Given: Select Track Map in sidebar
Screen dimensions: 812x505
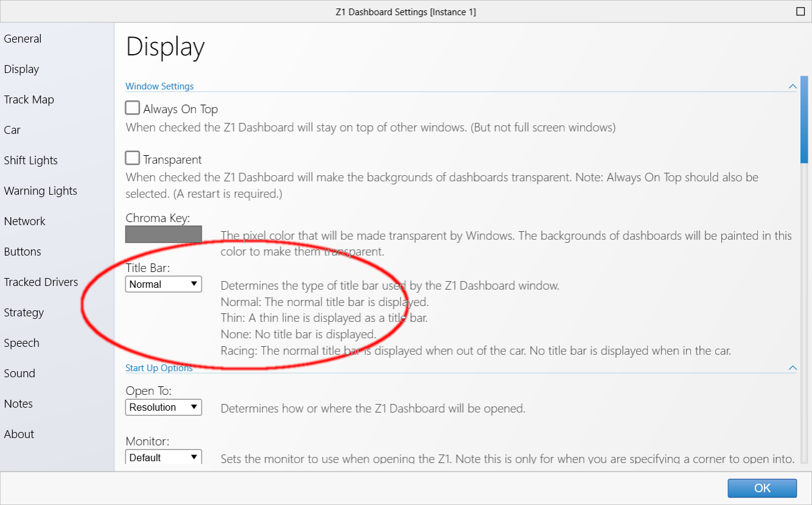Looking at the screenshot, I should pyautogui.click(x=29, y=100).
